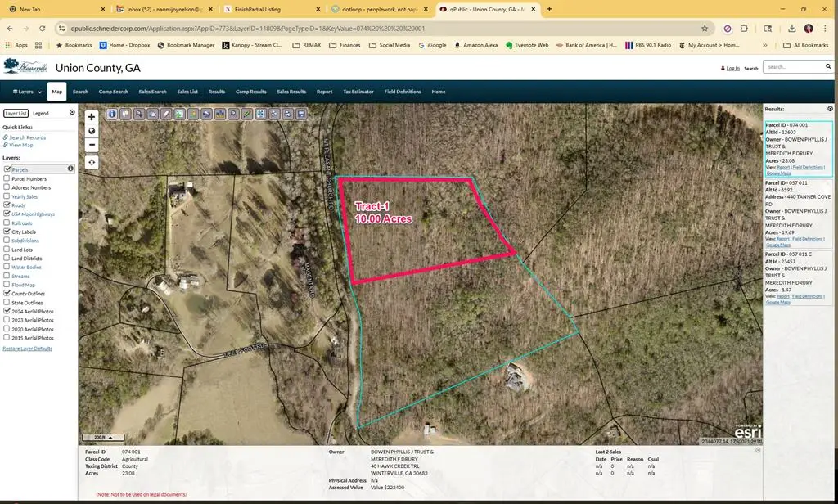The image size is (838, 504).
Task: Select the Identify info tool on the map toolbar
Action: pos(112,115)
